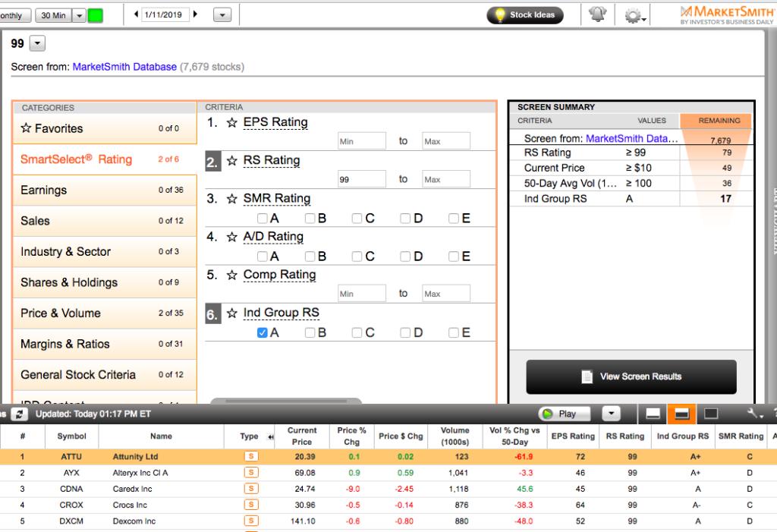Check A/D Rating A checkbox
Viewport: 777px width, 532px height.
click(262, 257)
